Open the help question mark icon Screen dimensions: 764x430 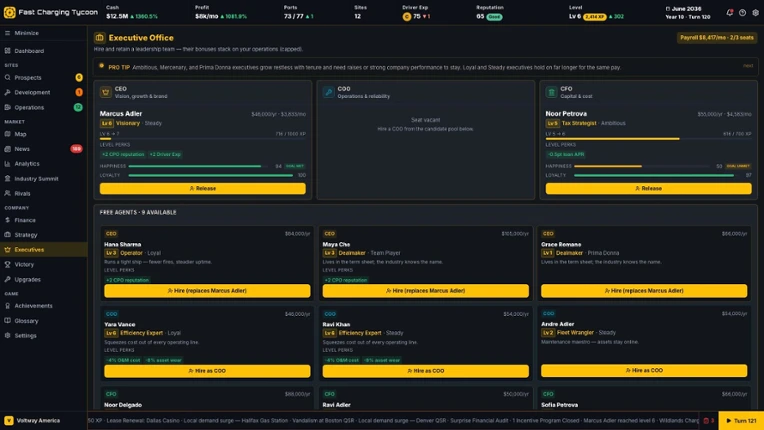pos(742,13)
